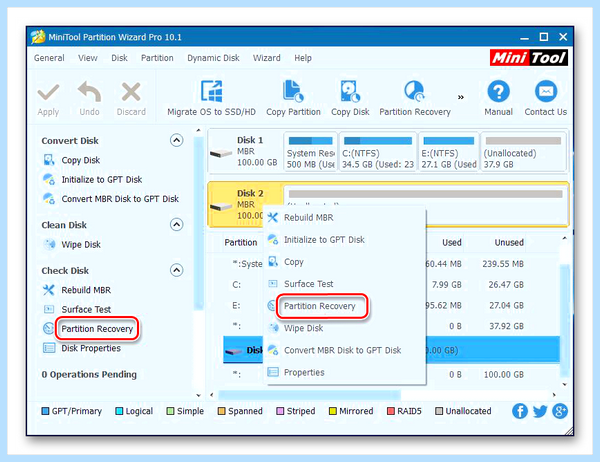Click the Partition column header

tap(241, 242)
